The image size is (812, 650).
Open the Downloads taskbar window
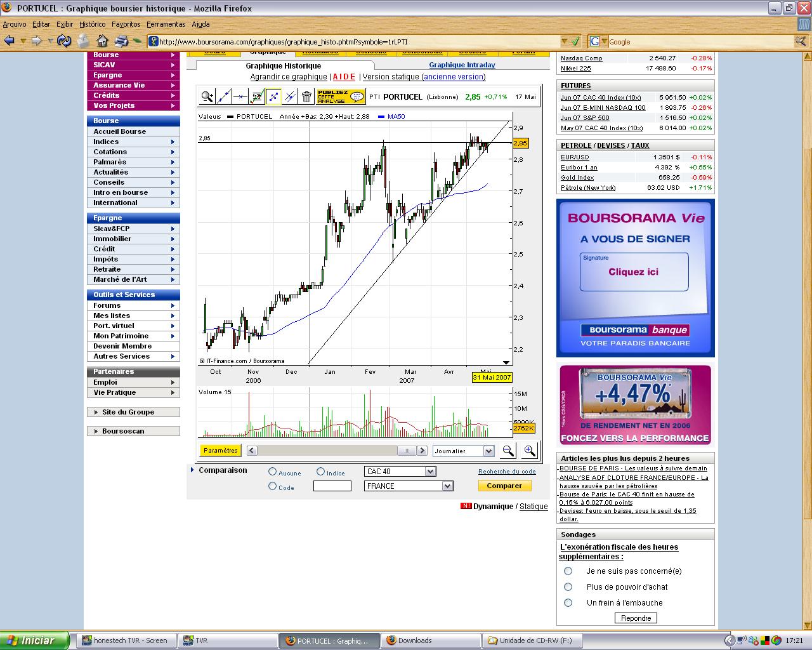(x=431, y=640)
